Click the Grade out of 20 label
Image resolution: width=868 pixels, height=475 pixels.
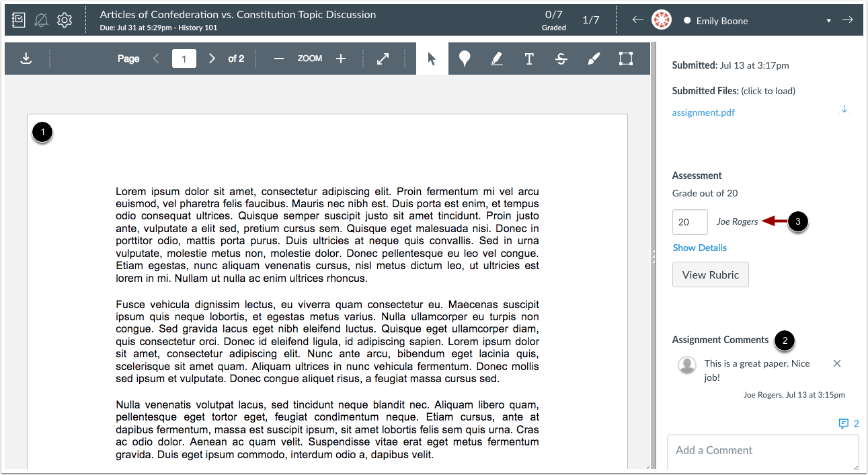705,193
